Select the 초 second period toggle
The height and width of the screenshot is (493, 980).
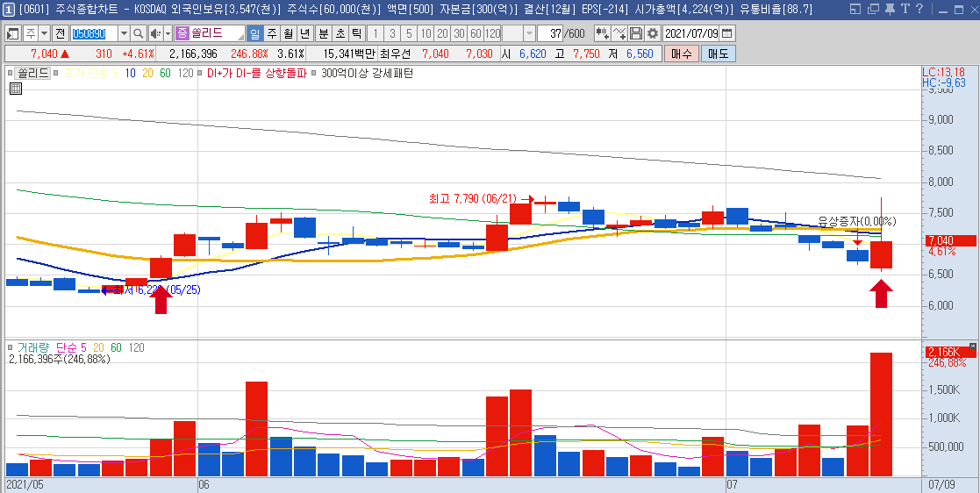340,33
